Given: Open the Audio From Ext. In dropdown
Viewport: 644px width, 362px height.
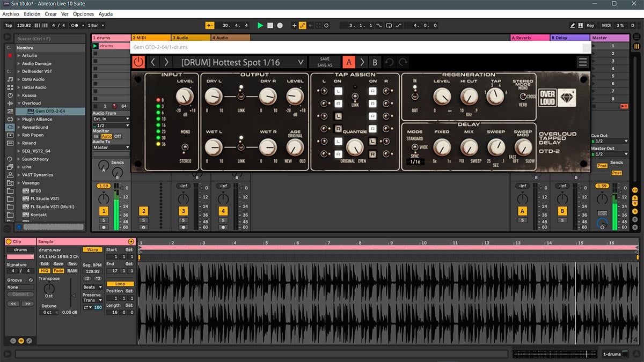Looking at the screenshot, I should pyautogui.click(x=111, y=119).
